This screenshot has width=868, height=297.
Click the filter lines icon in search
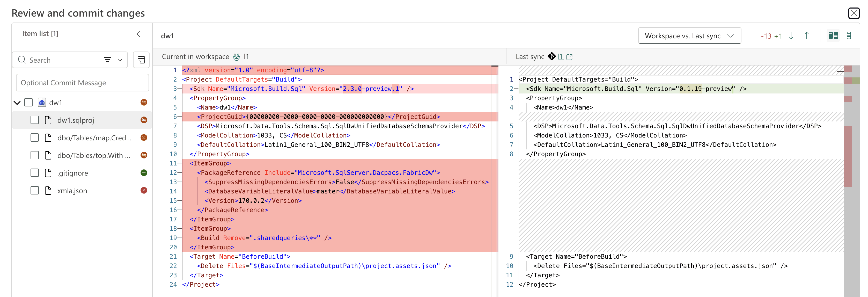click(x=107, y=60)
